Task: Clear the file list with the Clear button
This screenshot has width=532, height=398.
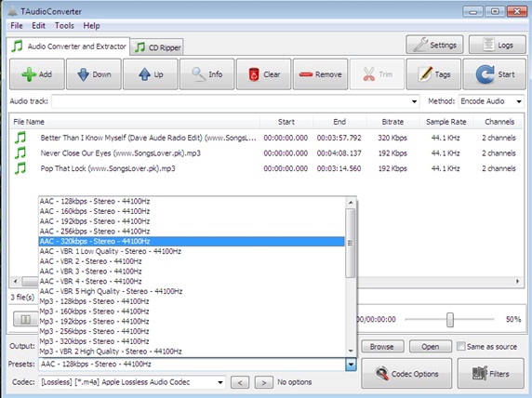Action: tap(263, 74)
